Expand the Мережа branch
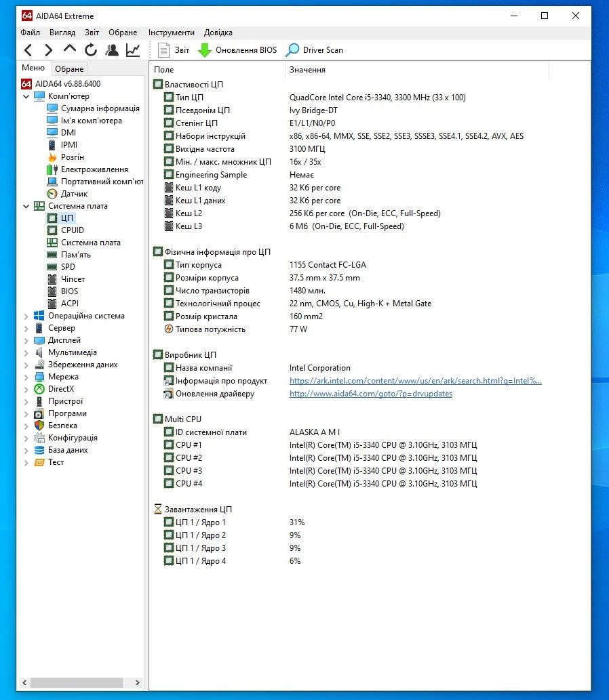609x700 pixels. (26, 377)
